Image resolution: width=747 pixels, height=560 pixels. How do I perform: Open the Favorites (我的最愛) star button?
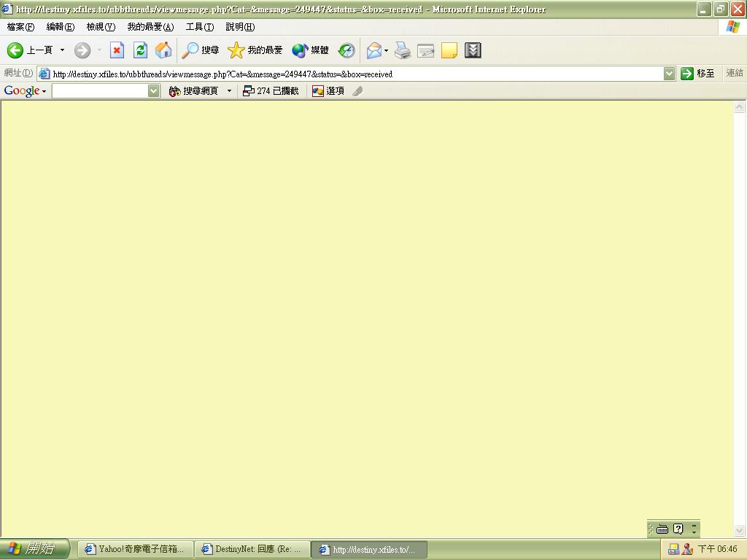click(255, 50)
